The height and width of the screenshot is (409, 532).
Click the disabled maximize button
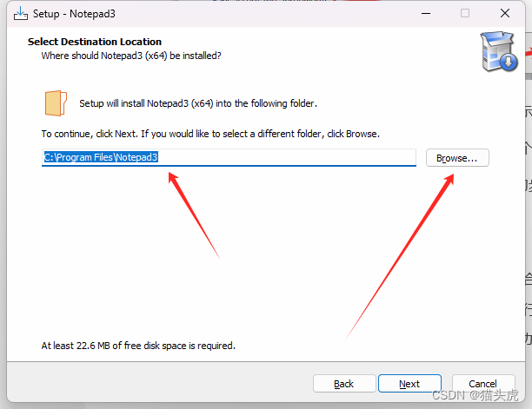point(465,14)
